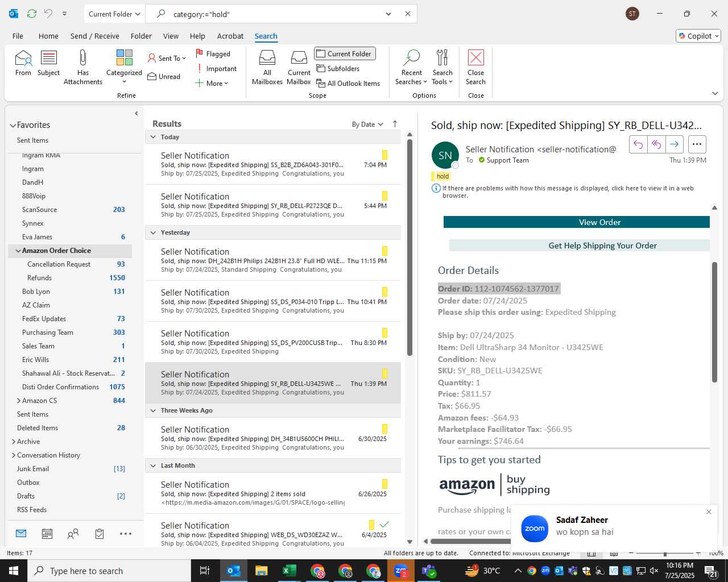Click inside the search query box

(x=273, y=14)
